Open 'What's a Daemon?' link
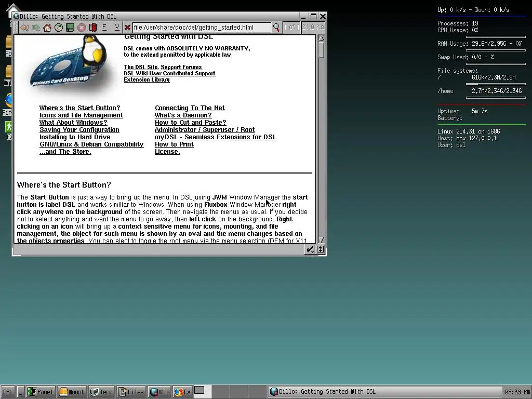 click(x=183, y=115)
